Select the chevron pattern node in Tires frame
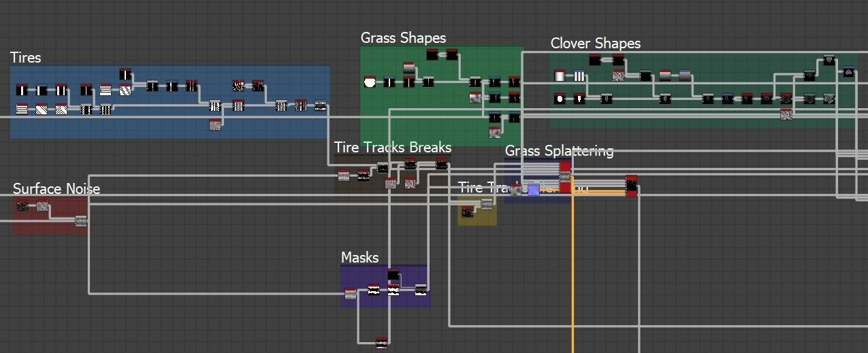 tap(61, 109)
